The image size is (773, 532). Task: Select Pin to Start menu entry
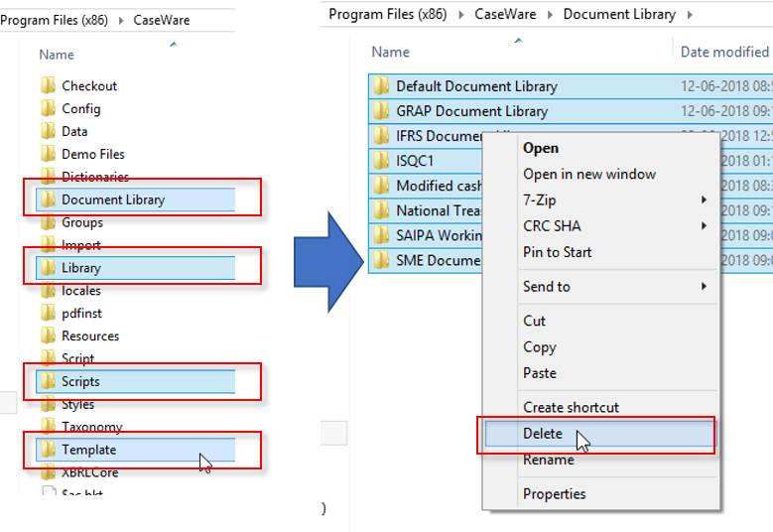[x=557, y=252]
